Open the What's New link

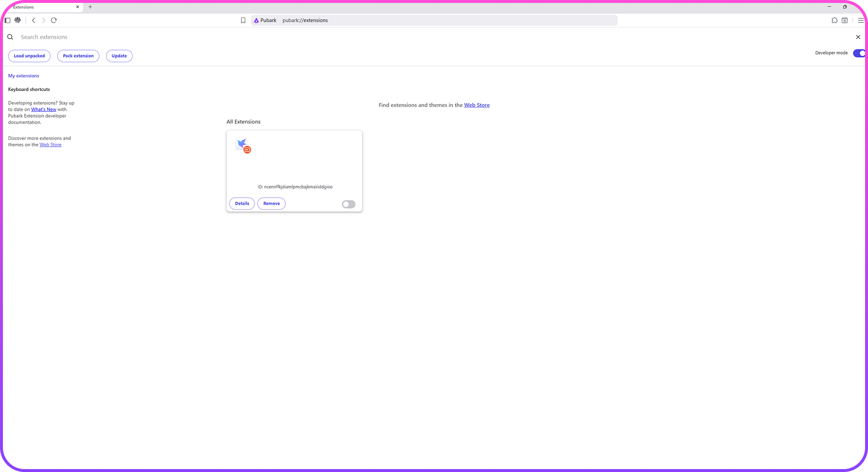click(x=44, y=110)
